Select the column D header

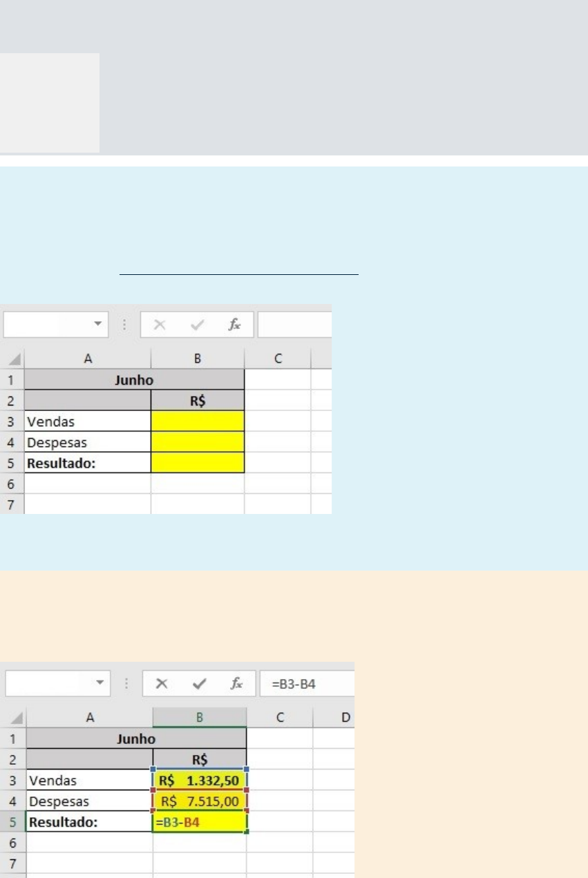[x=345, y=717]
